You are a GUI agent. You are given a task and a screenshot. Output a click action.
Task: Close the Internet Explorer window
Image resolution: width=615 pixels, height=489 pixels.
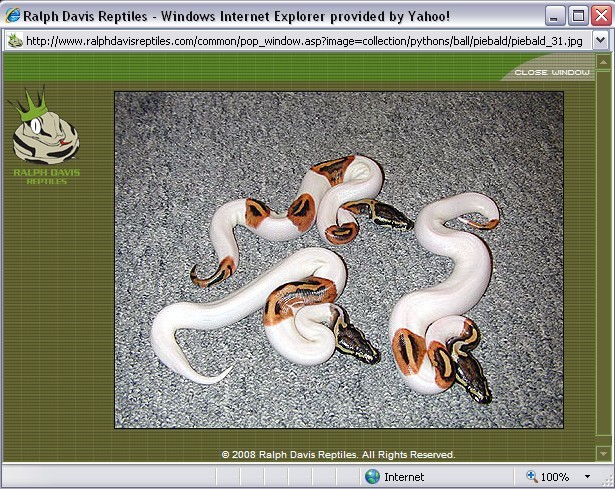tap(601, 16)
